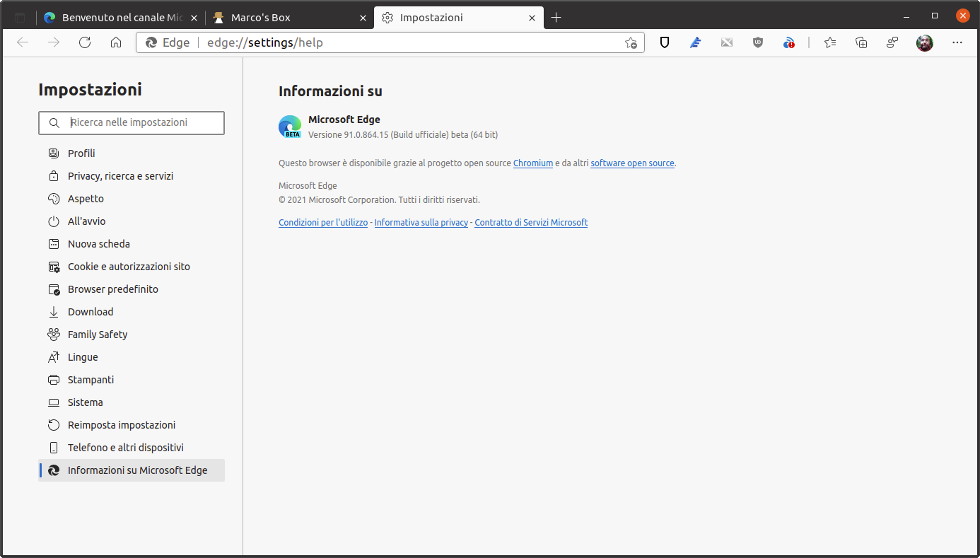Select Reimposta impostazioni
The width and height of the screenshot is (980, 558).
[x=122, y=424]
